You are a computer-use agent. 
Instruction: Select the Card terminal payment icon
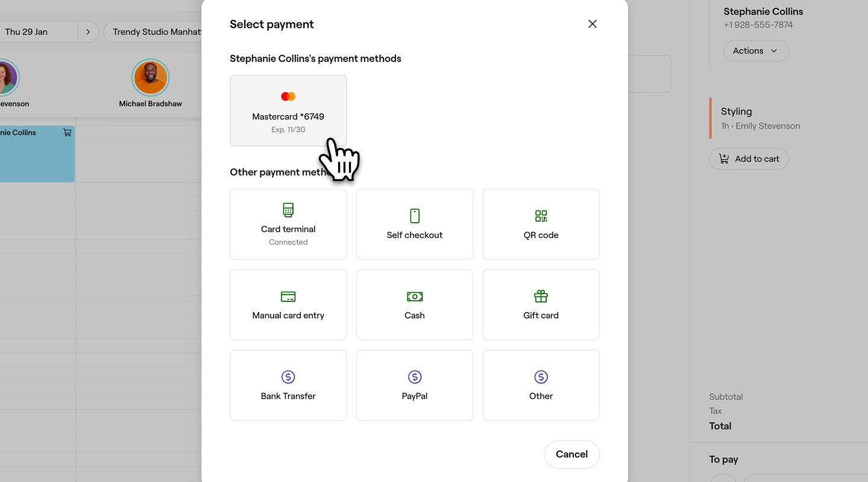tap(288, 210)
